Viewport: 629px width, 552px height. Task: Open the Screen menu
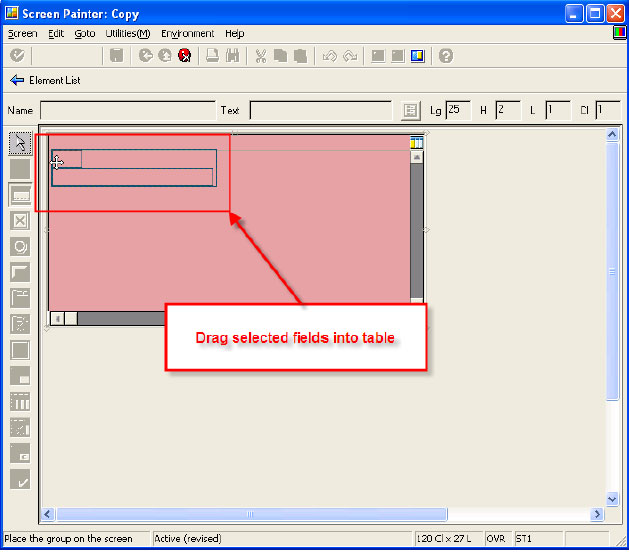[x=22, y=33]
